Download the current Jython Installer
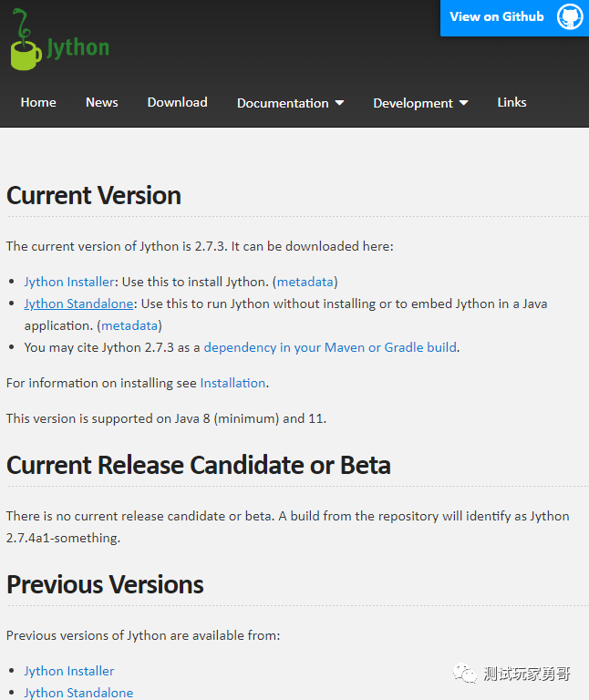Screen dimensions: 589x700 point(69,282)
